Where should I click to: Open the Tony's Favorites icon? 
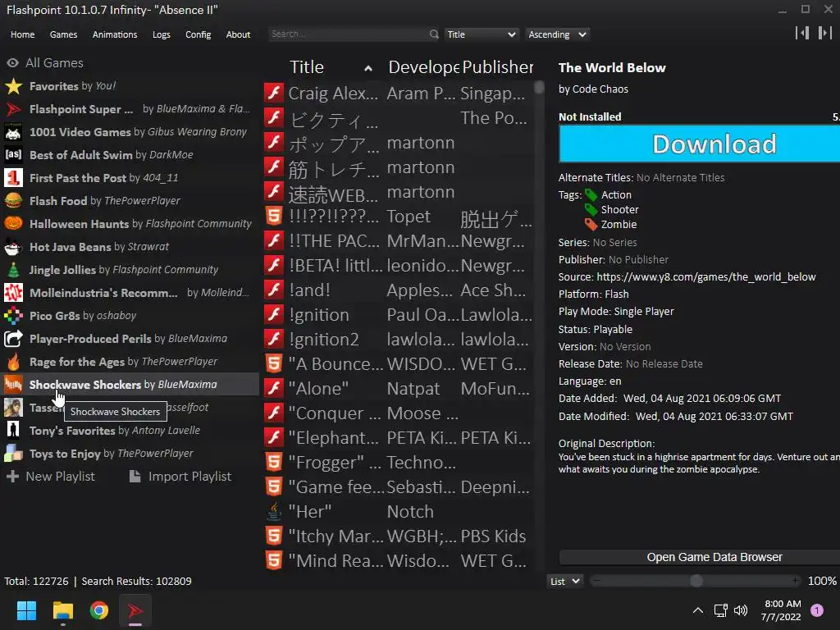pos(13,431)
